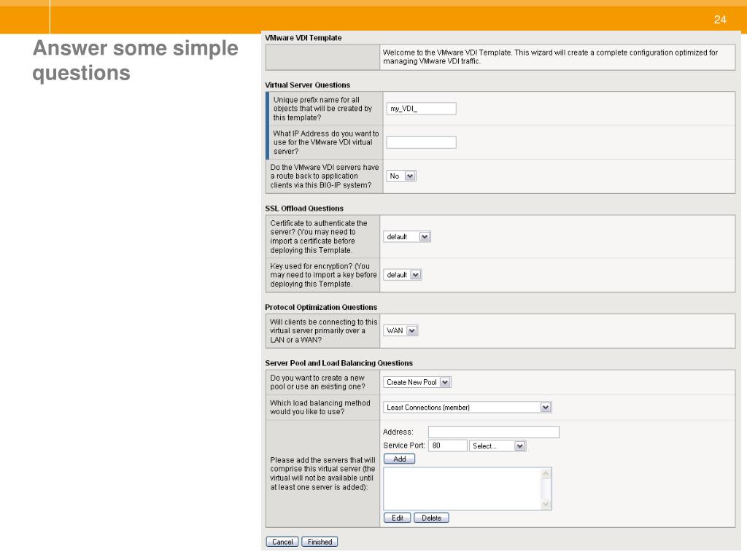This screenshot has width=747, height=560.
Task: Click the "Do you want to create a new pool" label
Action: [318, 382]
